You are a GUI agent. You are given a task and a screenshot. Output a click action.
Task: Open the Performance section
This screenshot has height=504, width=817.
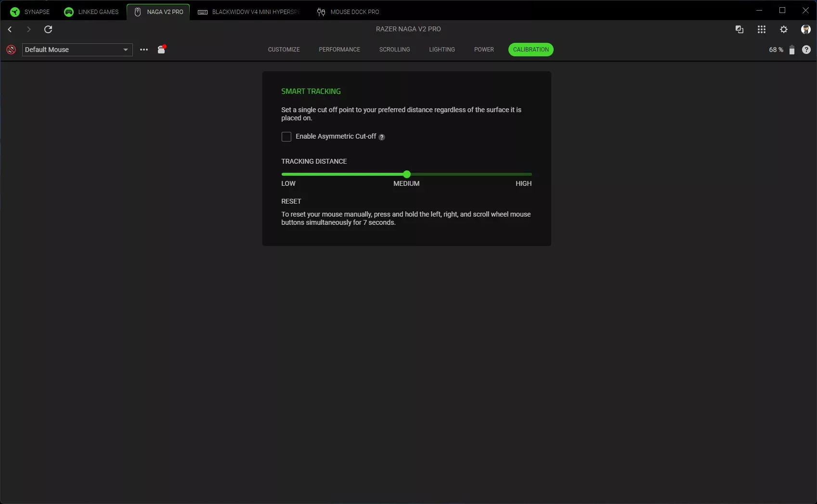(x=339, y=50)
